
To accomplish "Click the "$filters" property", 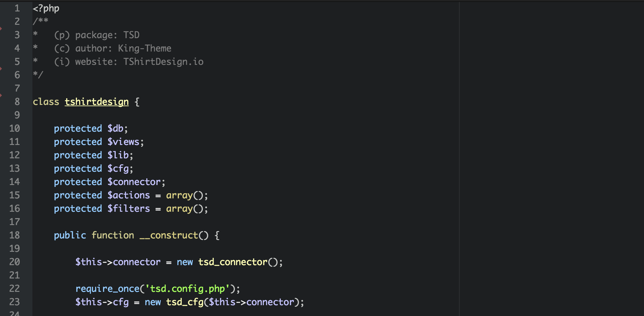I will 129,209.
